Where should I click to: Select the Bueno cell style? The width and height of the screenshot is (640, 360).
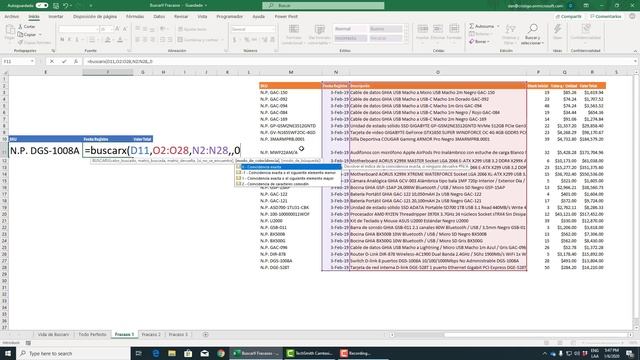click(x=385, y=29)
